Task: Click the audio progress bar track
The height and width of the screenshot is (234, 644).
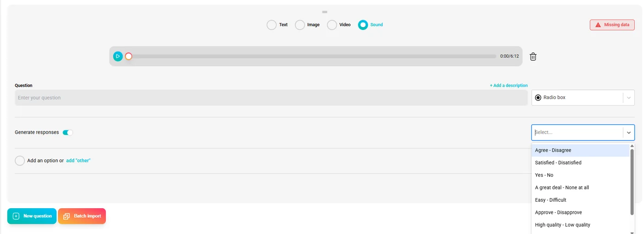Action: point(312,56)
